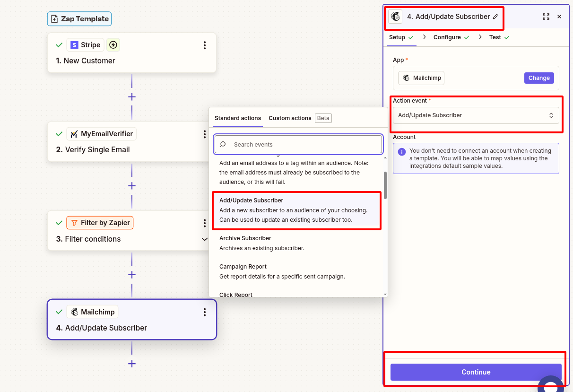Click the Filter by Zapier funnel icon
The height and width of the screenshot is (392, 573).
tap(75, 222)
